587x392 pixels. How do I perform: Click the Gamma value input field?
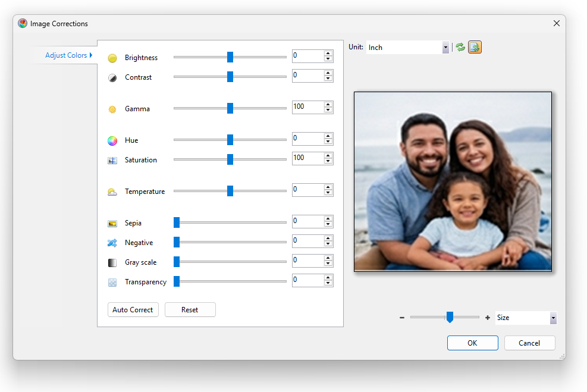307,107
